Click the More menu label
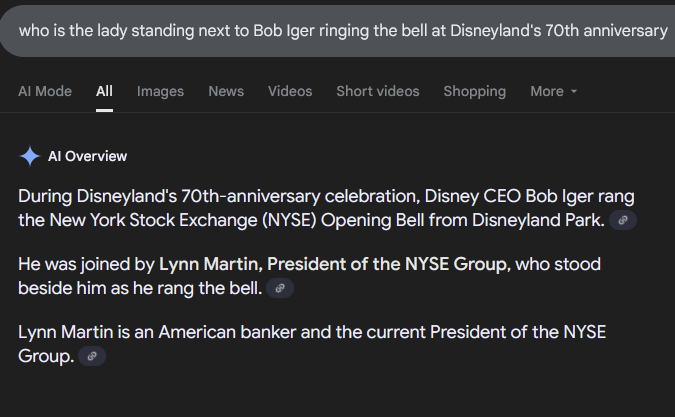The image size is (675, 417). click(547, 91)
